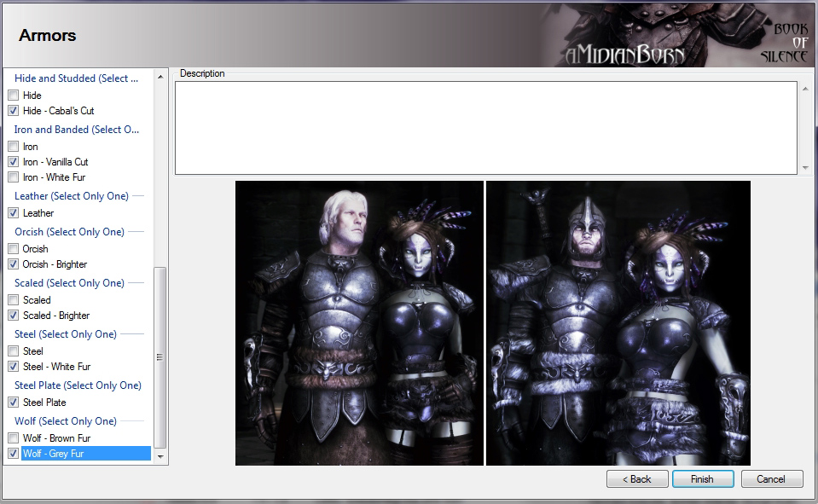Select the Steel - White Fur label

pyautogui.click(x=57, y=366)
